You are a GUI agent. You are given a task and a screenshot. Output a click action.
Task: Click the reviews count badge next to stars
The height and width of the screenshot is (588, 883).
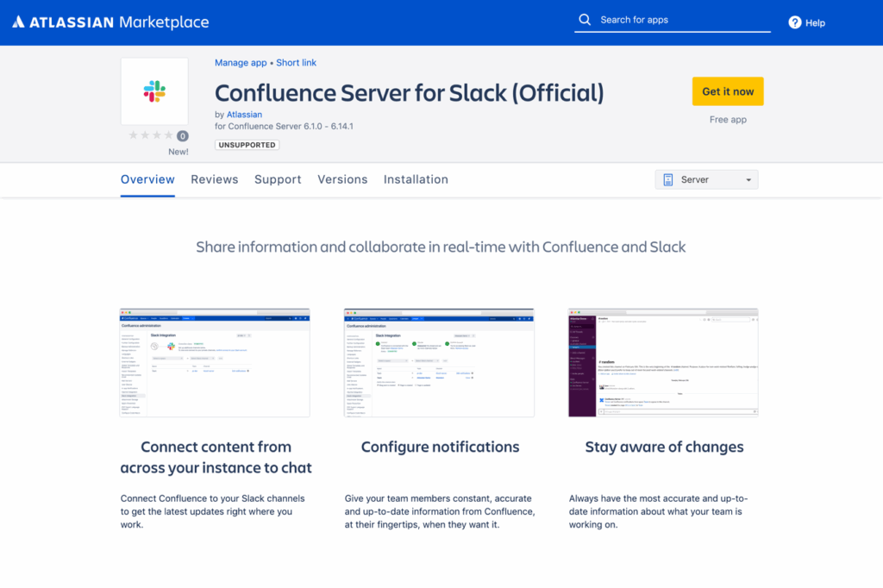[x=181, y=135]
